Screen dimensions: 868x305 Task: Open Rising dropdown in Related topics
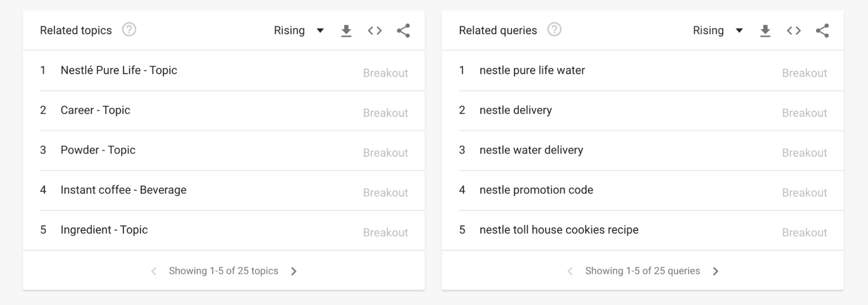[299, 31]
